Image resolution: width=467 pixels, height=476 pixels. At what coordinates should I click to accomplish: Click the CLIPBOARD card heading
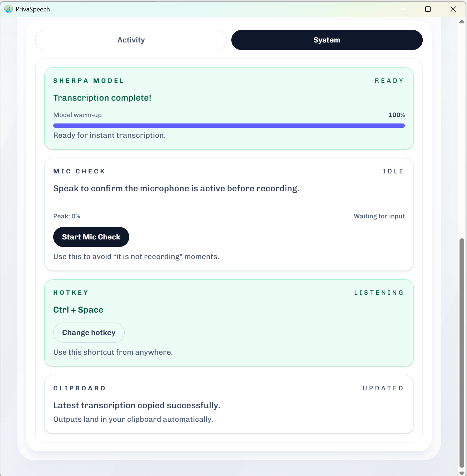coord(79,388)
